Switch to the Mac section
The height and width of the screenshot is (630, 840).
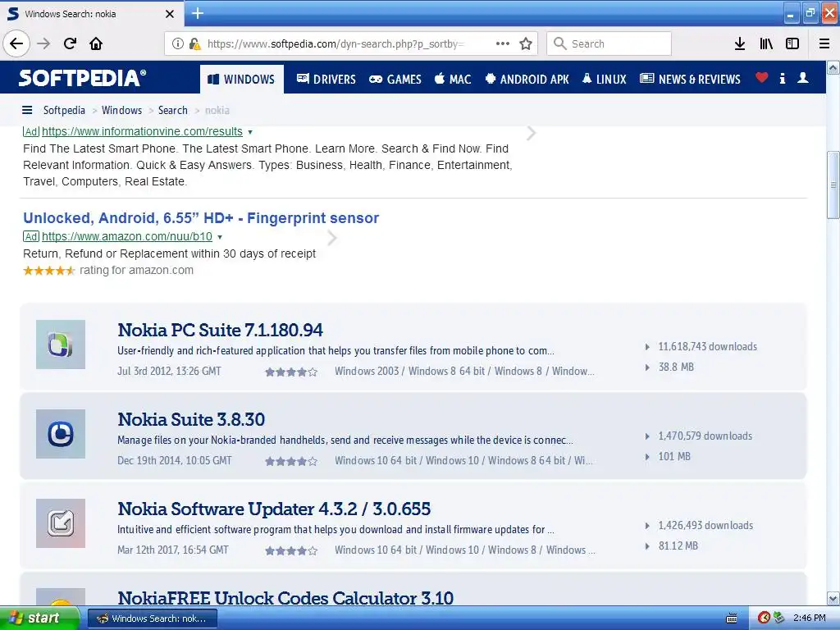(x=453, y=80)
